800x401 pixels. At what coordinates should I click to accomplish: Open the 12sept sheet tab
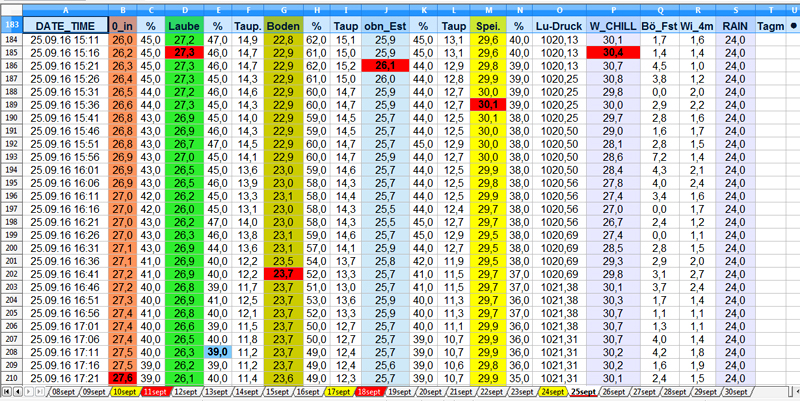click(x=186, y=391)
